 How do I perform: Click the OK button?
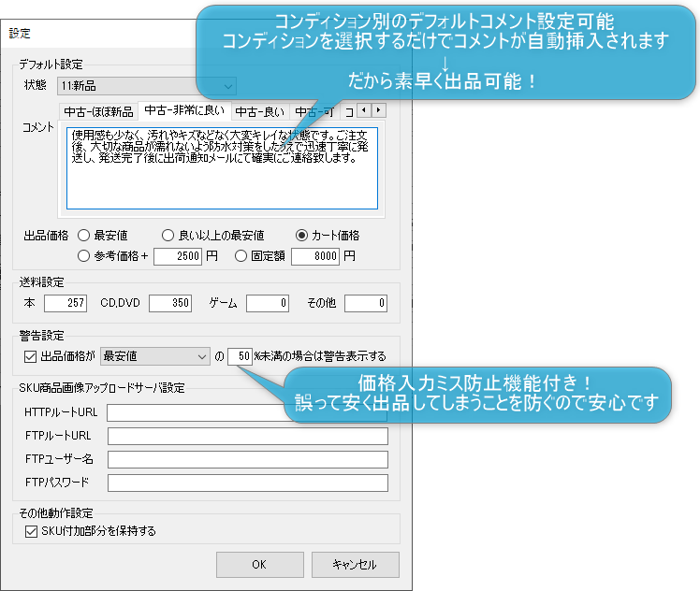point(259,565)
